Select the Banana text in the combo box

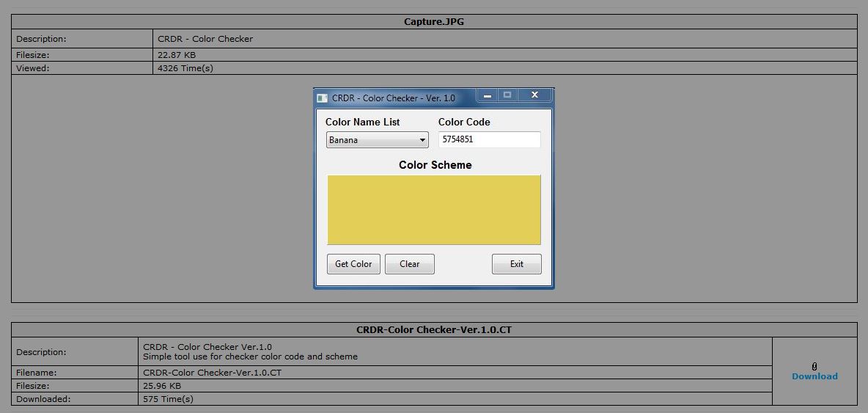pos(344,140)
